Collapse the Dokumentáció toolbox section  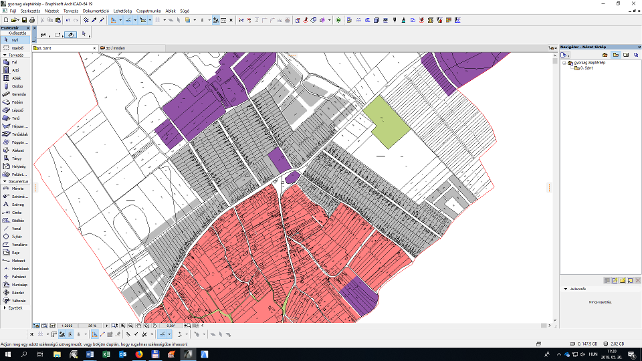coord(15,181)
